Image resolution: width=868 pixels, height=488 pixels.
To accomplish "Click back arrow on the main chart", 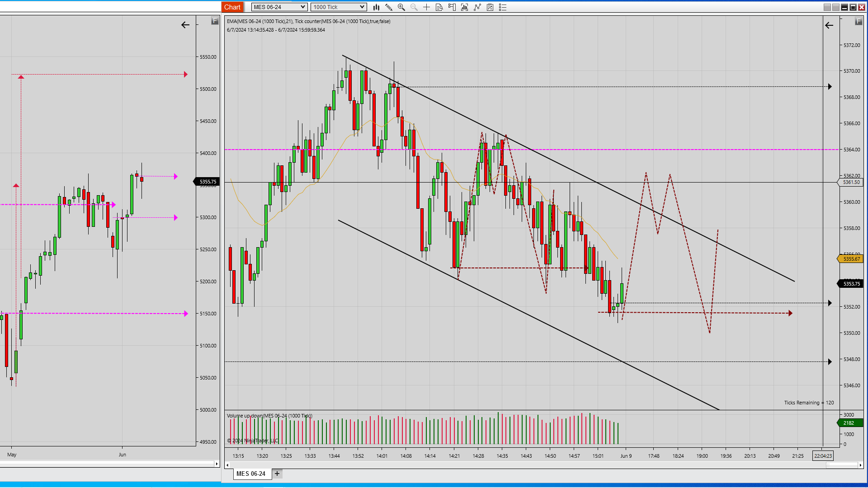I will coord(829,25).
